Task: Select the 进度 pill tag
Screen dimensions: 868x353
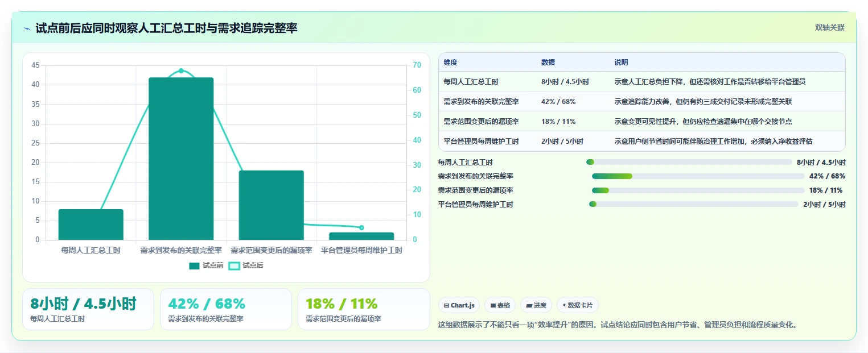Action: tap(536, 305)
